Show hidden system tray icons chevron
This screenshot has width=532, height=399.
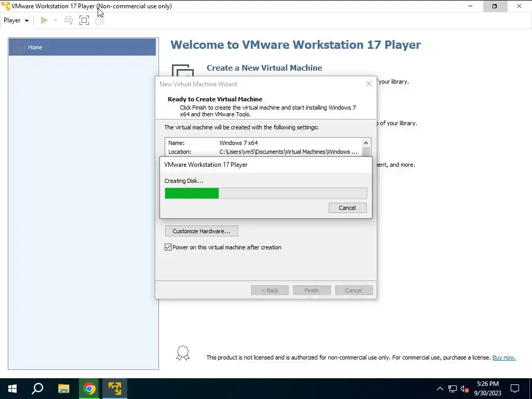tap(440, 389)
